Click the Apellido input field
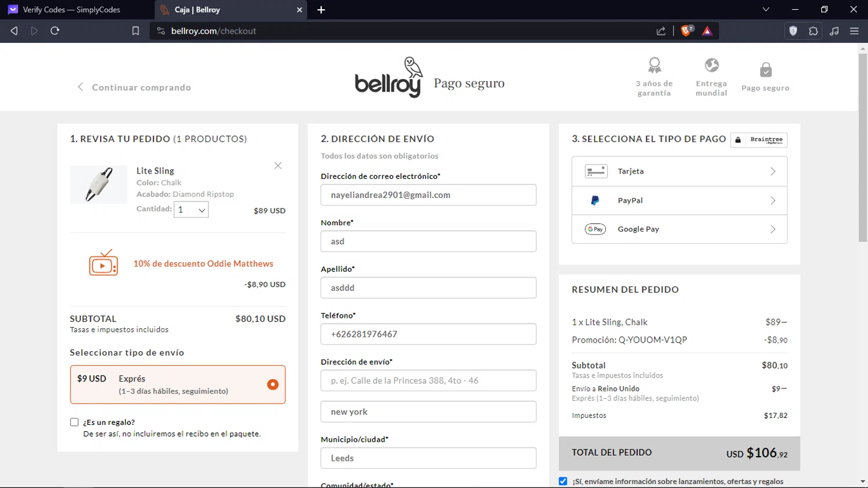The height and width of the screenshot is (488, 868). pyautogui.click(x=428, y=288)
